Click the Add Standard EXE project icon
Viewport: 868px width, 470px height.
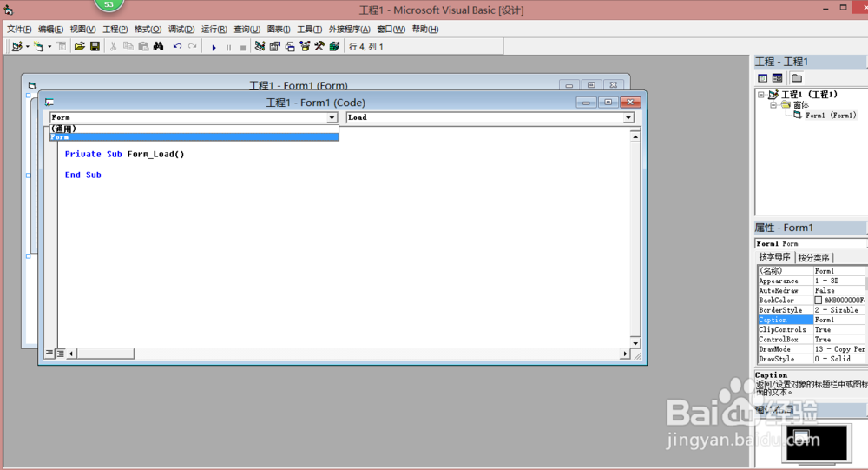(x=17, y=47)
